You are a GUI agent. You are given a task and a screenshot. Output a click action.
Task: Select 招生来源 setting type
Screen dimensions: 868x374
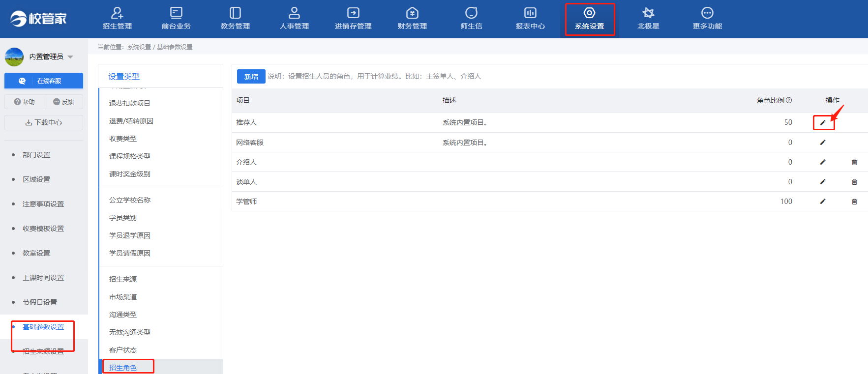[x=123, y=279]
